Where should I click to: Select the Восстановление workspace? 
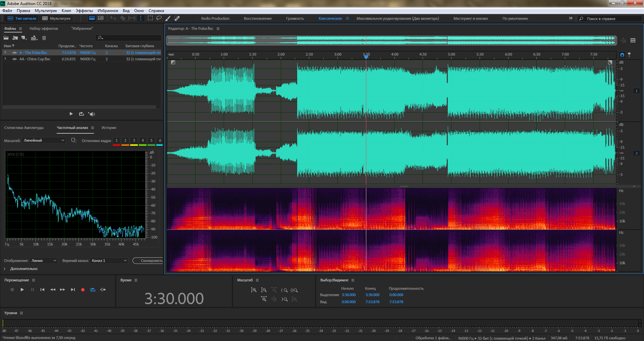[x=258, y=18]
